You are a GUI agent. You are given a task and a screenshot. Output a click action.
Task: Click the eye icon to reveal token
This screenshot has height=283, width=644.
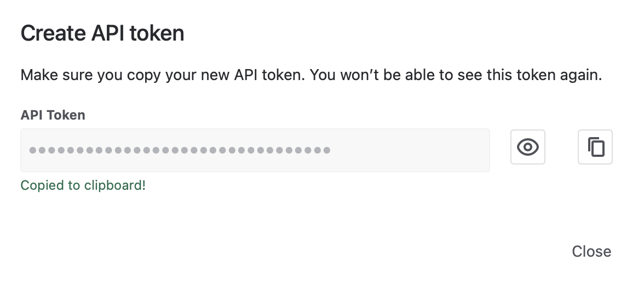click(528, 147)
